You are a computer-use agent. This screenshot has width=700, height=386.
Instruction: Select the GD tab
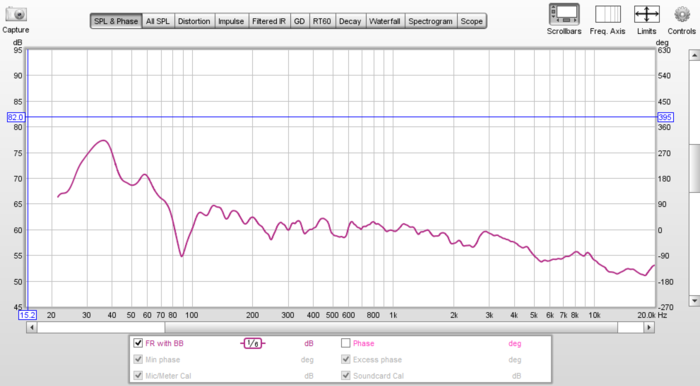tap(300, 21)
